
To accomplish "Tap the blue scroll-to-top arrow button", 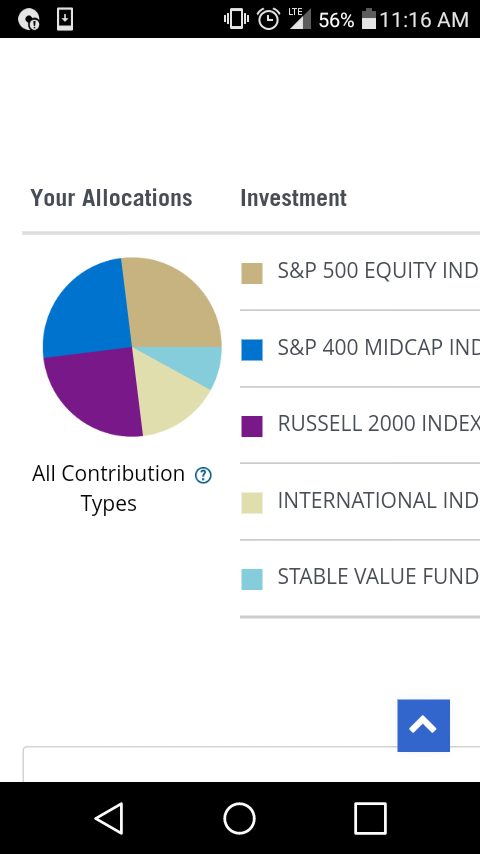I will (x=423, y=725).
